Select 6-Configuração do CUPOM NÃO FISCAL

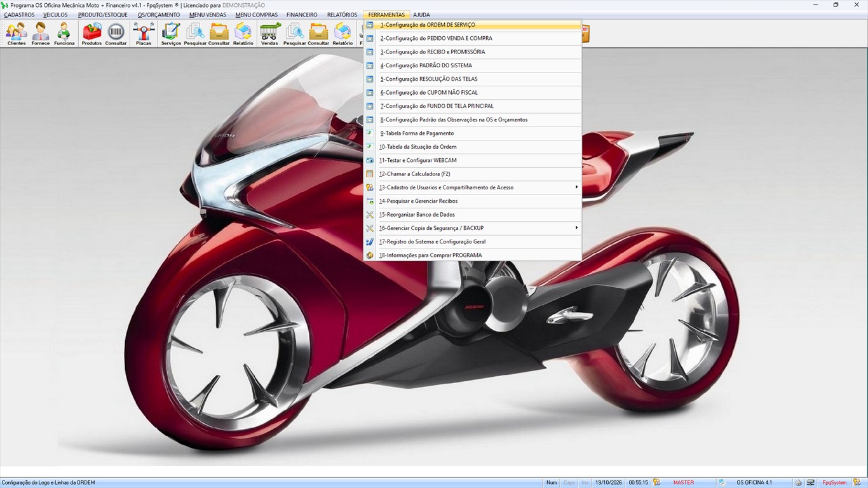(x=473, y=93)
